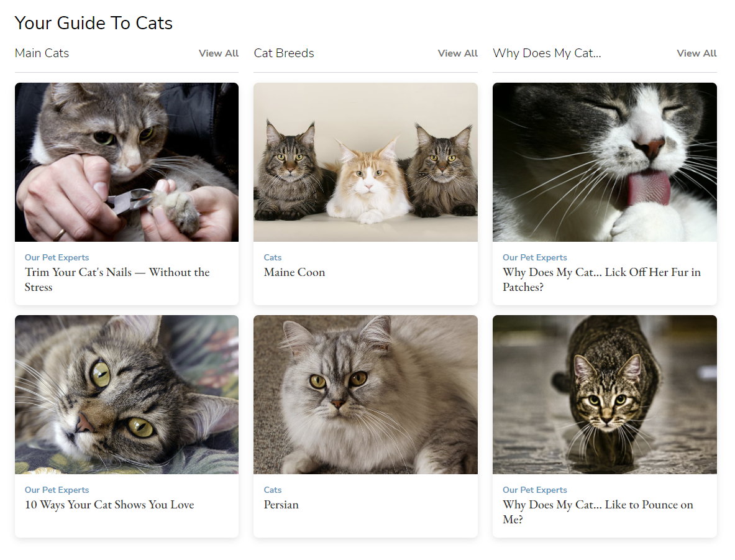
Task: Click the Cats label above Maine Coon
Action: pos(273,257)
